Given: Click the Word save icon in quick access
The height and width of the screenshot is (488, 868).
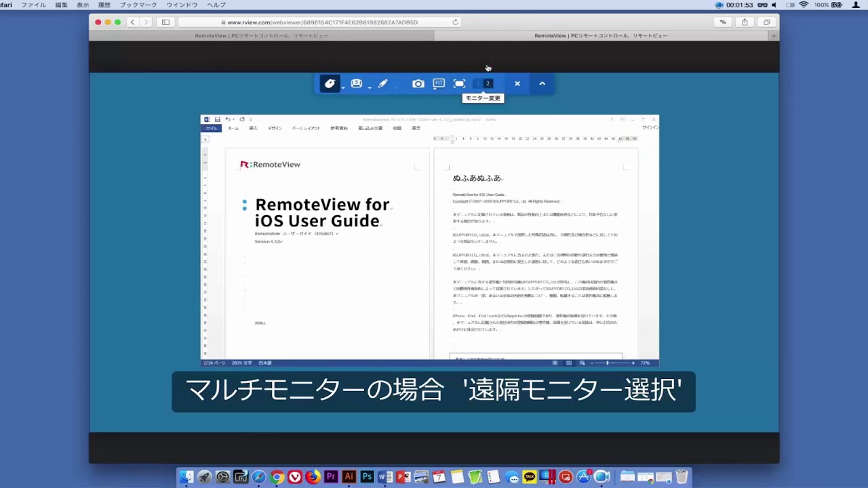Looking at the screenshot, I should [x=217, y=119].
